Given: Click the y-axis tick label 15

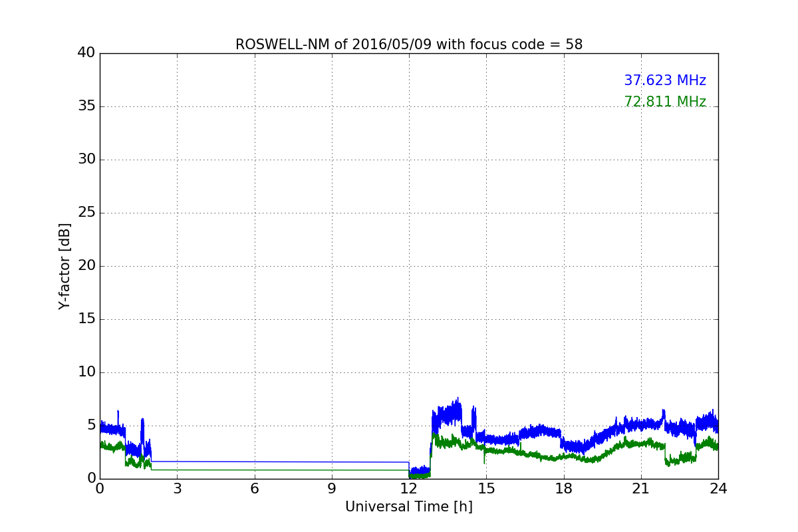Looking at the screenshot, I should tap(86, 319).
